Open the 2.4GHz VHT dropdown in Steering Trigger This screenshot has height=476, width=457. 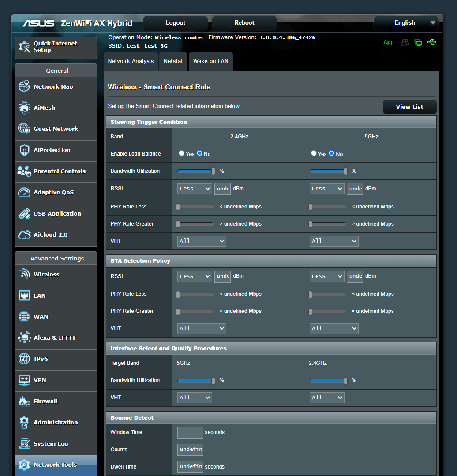(201, 241)
